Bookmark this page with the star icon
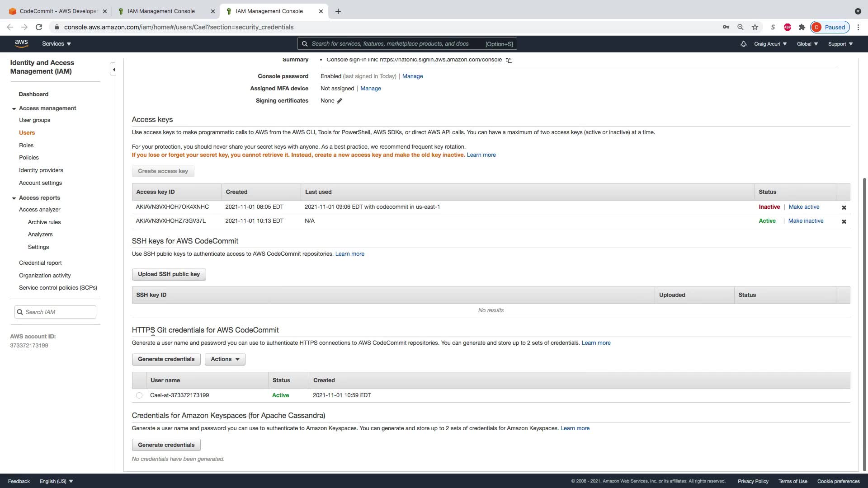Viewport: 868px width, 488px height. coord(755,27)
